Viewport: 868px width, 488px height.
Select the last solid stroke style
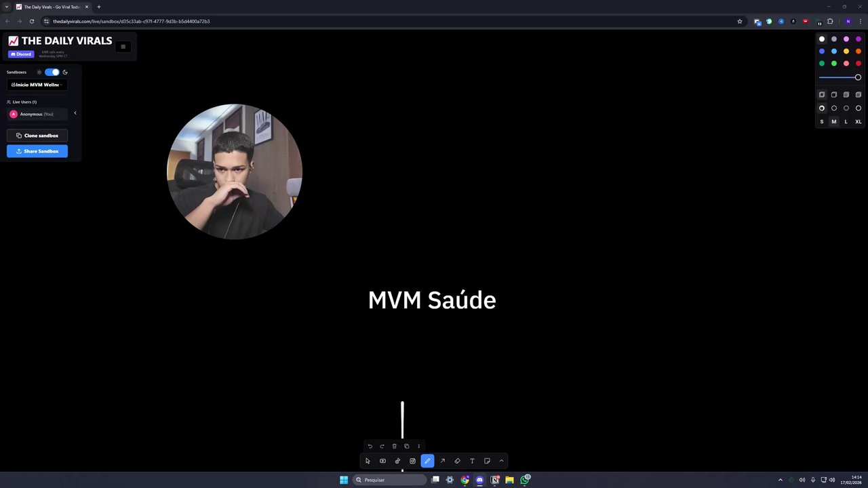pos(859,108)
